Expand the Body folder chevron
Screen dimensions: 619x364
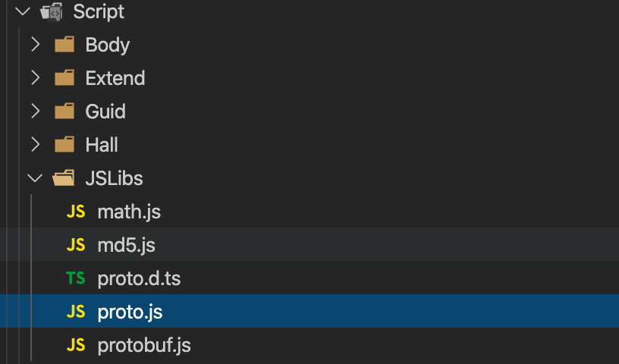pyautogui.click(x=35, y=45)
